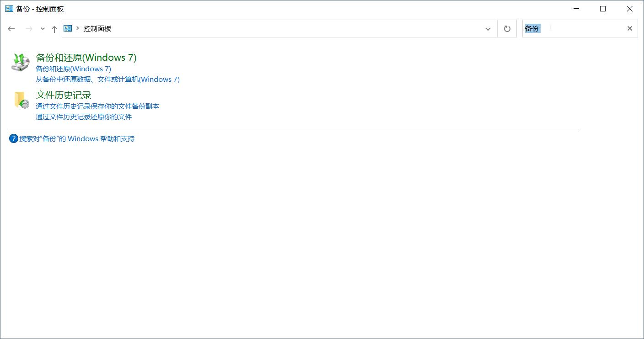Viewport: 644px width, 339px height.
Task: Maximize the Control Panel window
Action: [x=603, y=9]
